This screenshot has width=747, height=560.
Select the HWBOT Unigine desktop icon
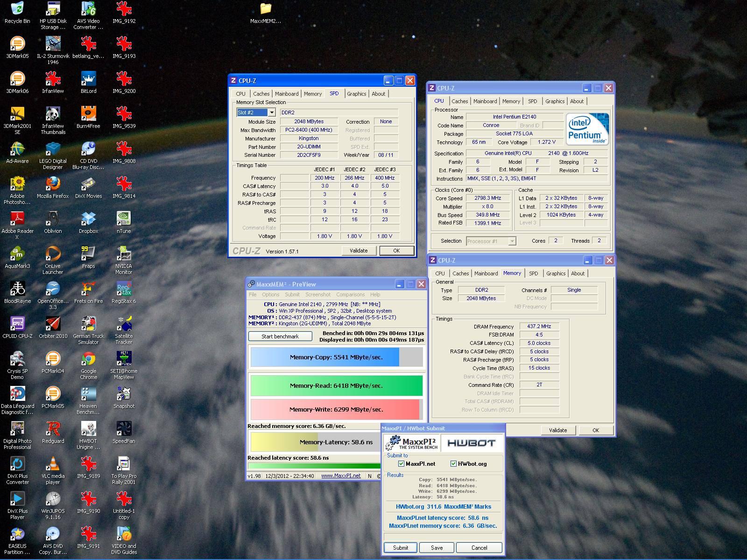[88, 435]
